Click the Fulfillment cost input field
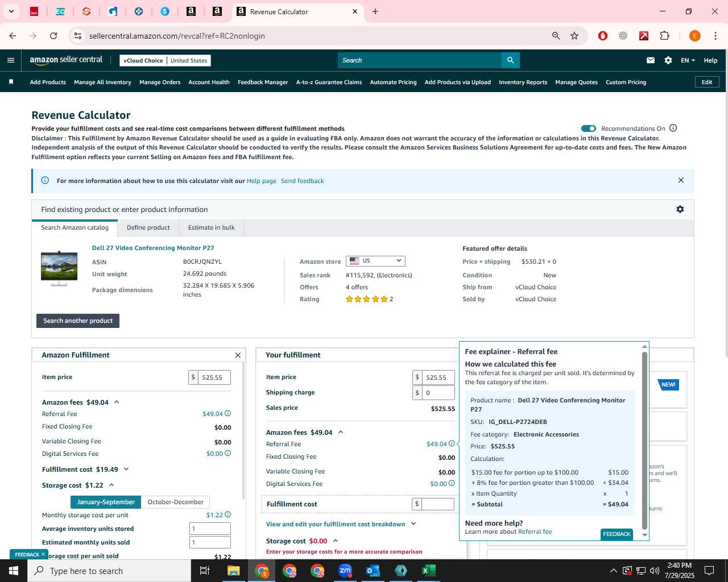728x582 pixels. [438, 504]
